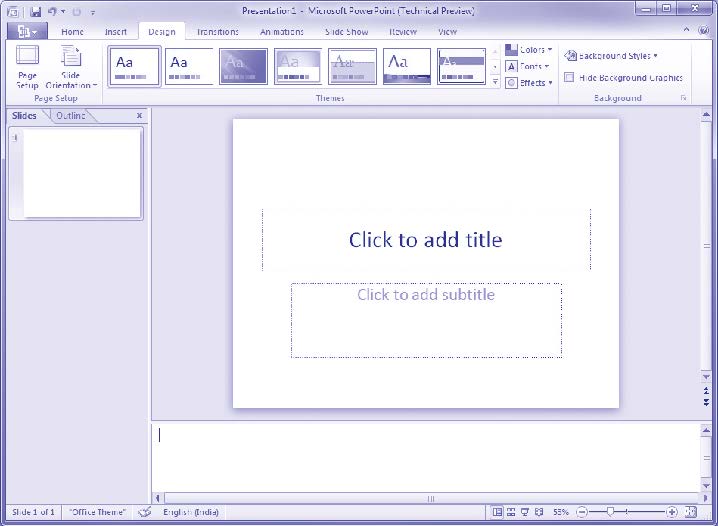Click 'Slide 1 of 1' in the status bar

[x=33, y=512]
